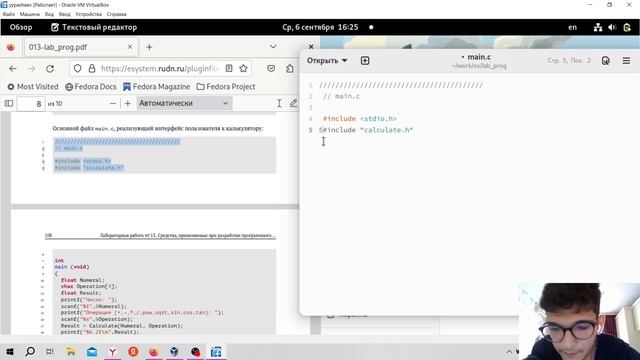Click the padlock site info icon
Viewport: 640px width, 360px height.
coord(92,69)
